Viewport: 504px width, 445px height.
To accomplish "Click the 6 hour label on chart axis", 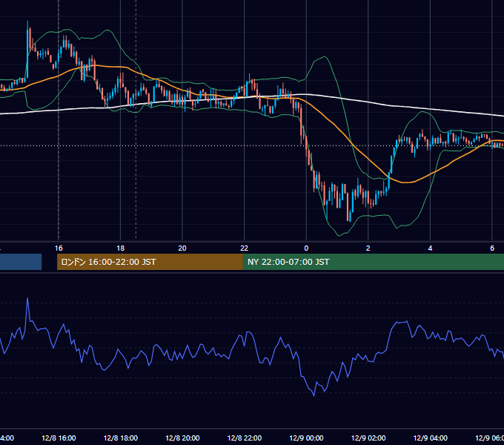I will pos(492,248).
